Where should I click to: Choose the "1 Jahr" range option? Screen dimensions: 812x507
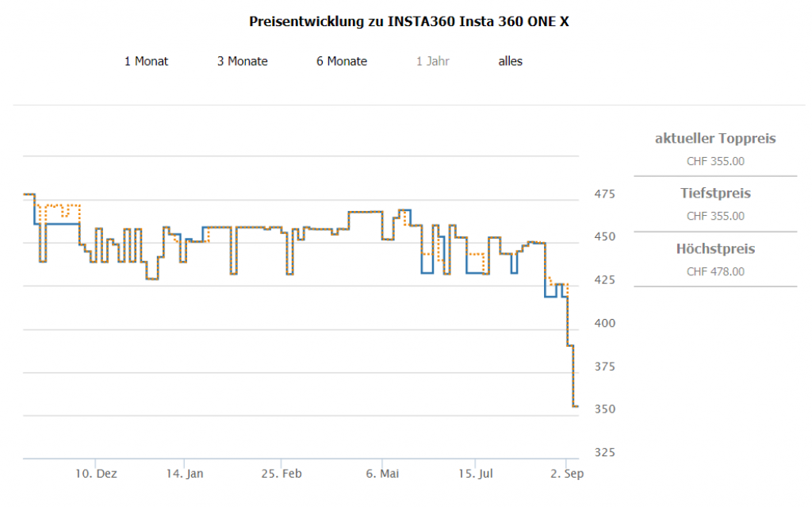point(433,61)
